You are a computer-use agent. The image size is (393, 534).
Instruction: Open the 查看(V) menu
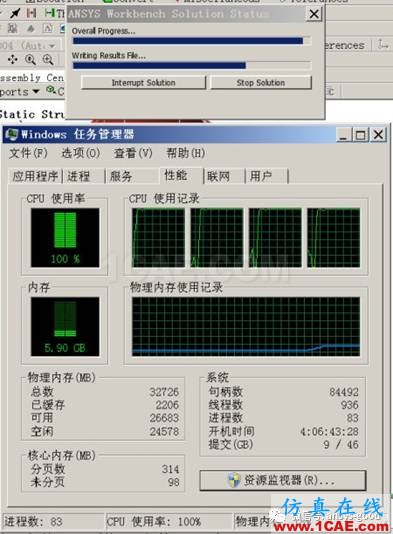click(x=133, y=153)
